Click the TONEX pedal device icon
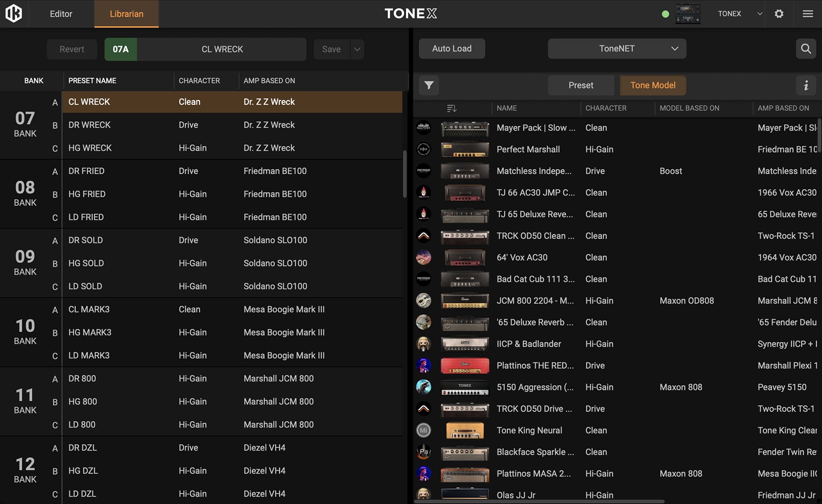Viewport: 822px width, 504px height. tap(687, 13)
